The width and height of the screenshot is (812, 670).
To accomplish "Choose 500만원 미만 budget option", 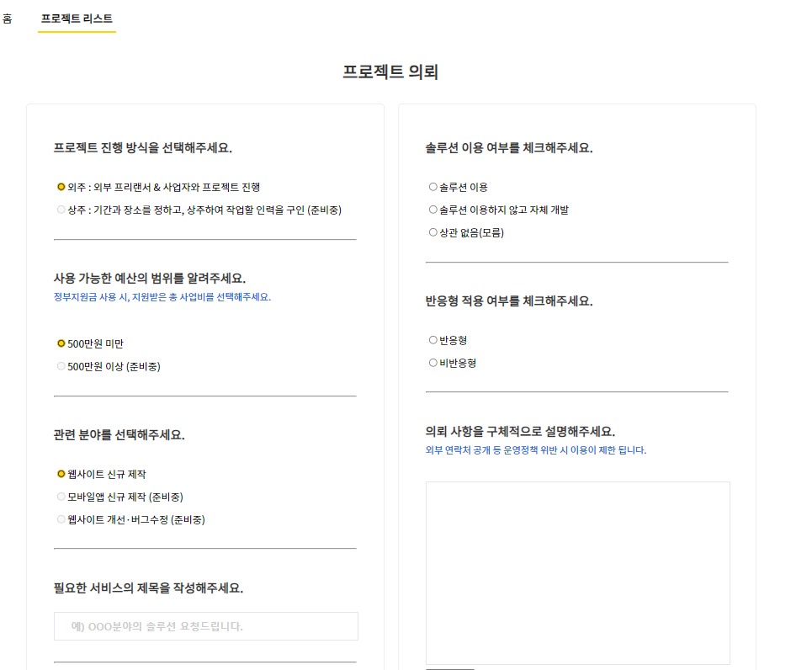I will click(x=61, y=343).
